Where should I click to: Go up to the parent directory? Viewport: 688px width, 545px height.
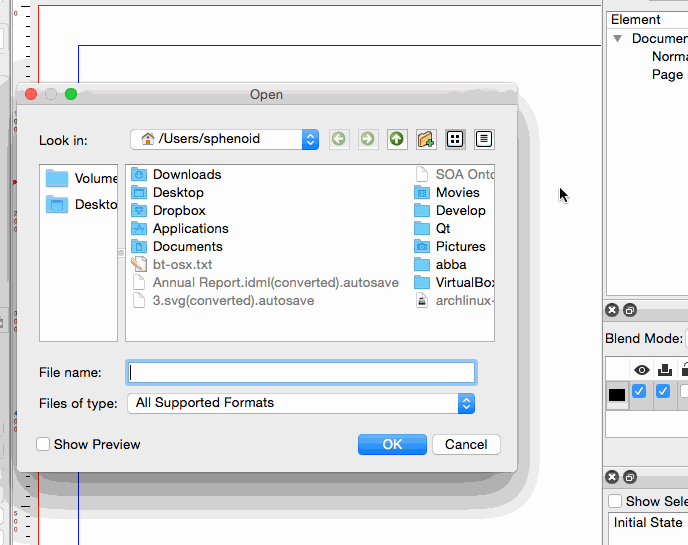(397, 139)
